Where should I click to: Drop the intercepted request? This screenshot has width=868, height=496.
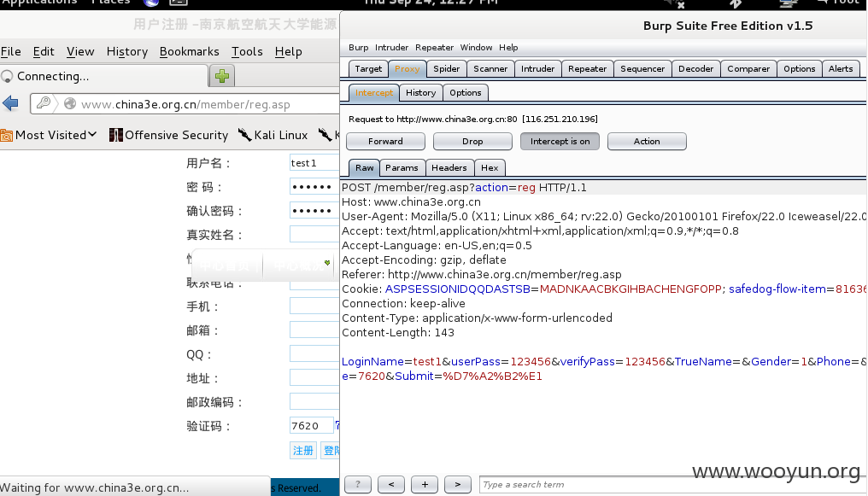(472, 141)
